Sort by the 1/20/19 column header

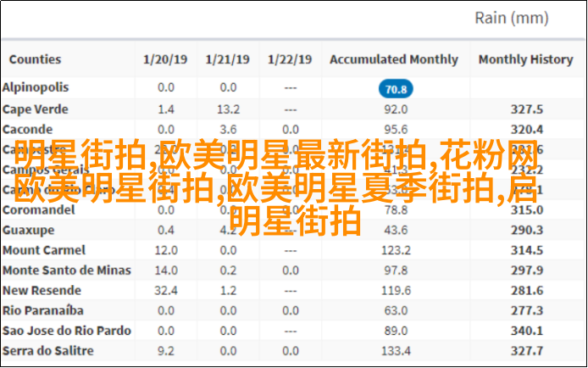(x=166, y=60)
